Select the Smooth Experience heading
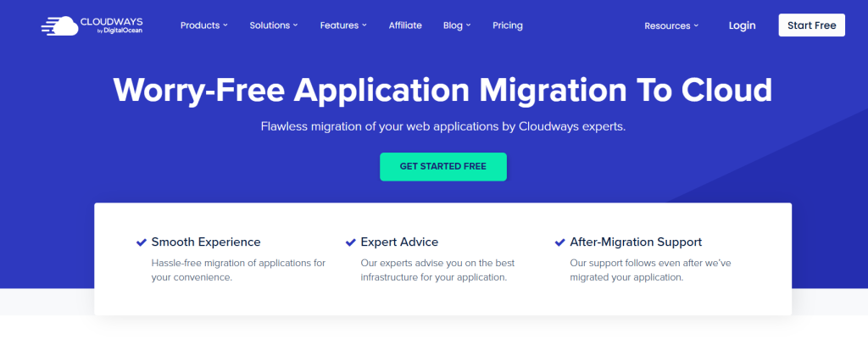 coord(206,242)
